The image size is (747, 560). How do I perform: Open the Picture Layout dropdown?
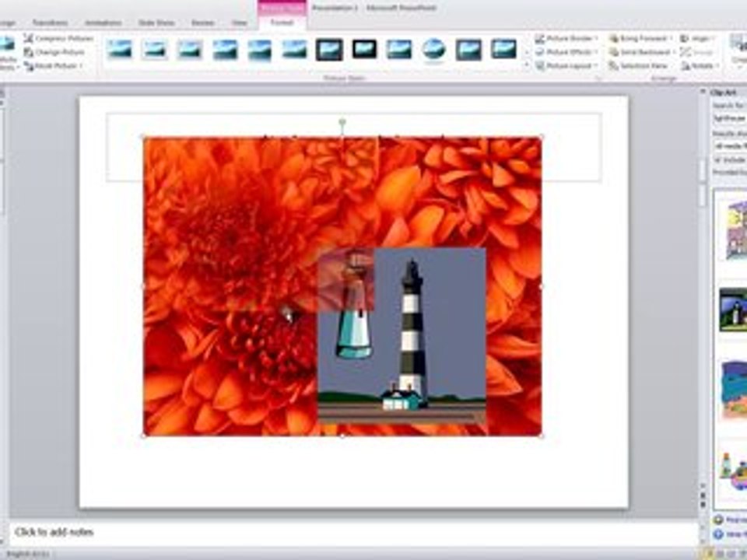point(566,65)
